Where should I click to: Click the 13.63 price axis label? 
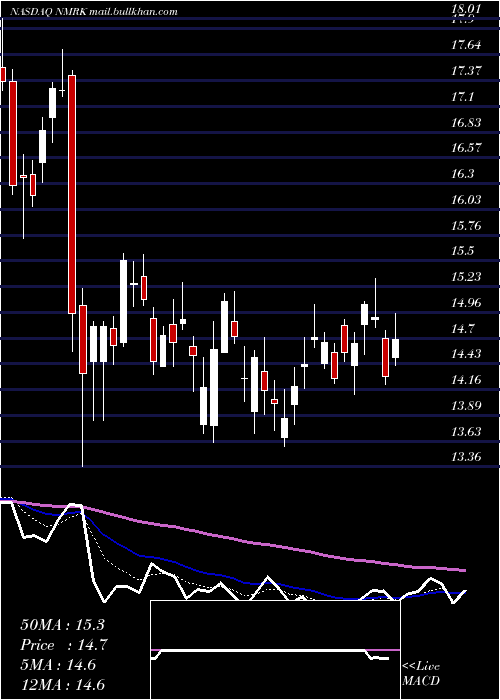pyautogui.click(x=467, y=431)
